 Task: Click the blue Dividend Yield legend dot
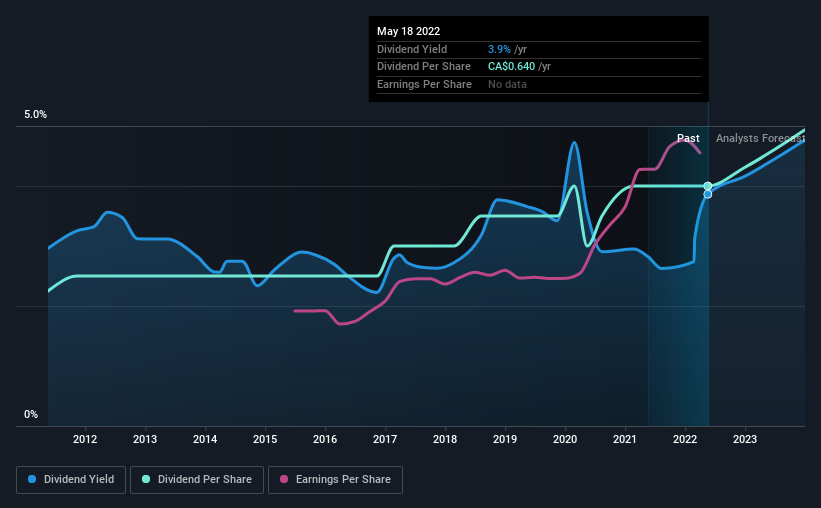(32, 479)
